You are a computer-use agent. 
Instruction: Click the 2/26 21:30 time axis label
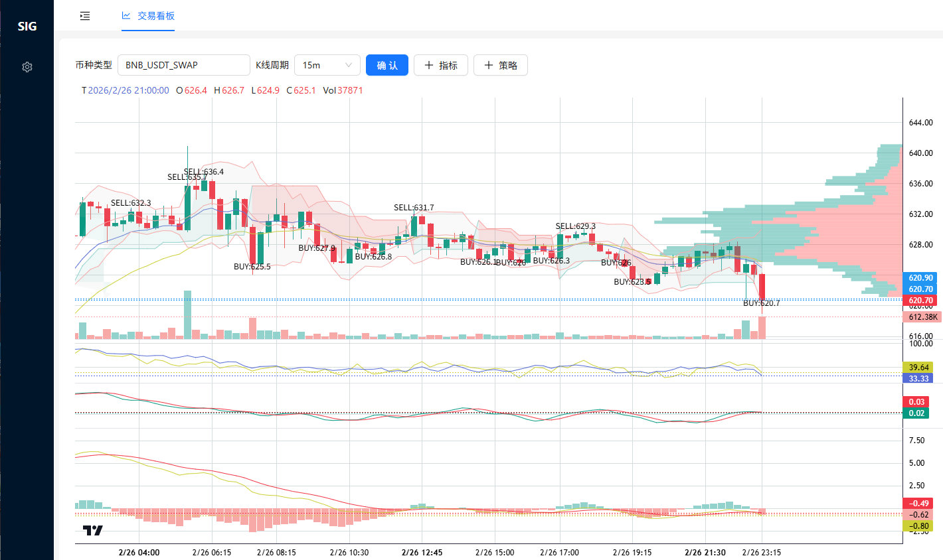(705, 553)
